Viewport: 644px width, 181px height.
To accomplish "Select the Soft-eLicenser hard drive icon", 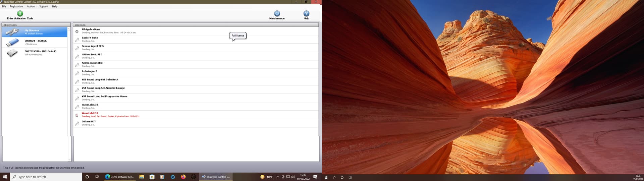I will click(12, 53).
